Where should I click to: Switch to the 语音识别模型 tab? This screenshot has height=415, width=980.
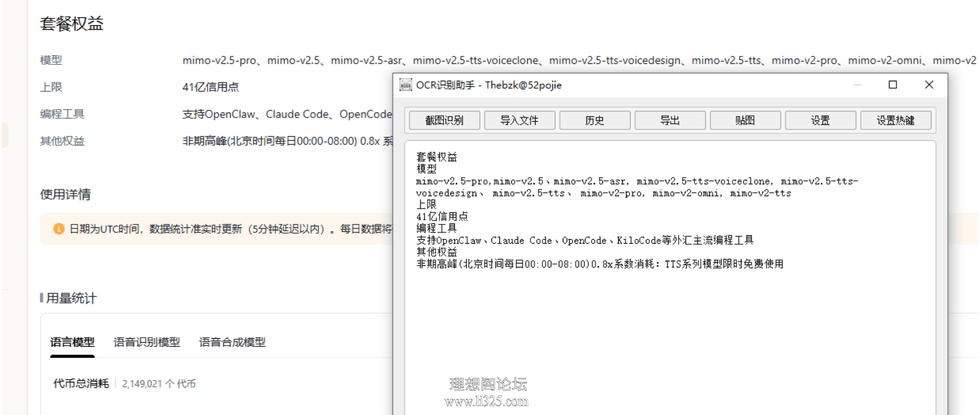[147, 342]
